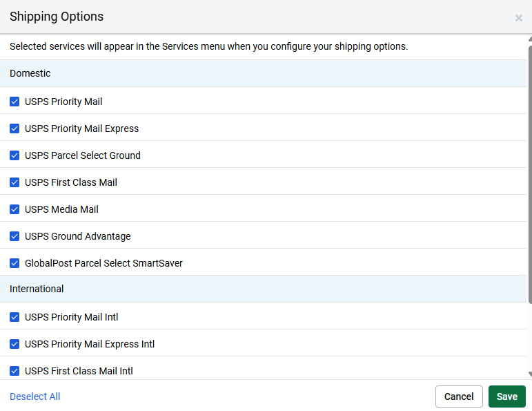Click the USPS Media Mail label text
Screen dimensions: 532x411
pos(61,209)
